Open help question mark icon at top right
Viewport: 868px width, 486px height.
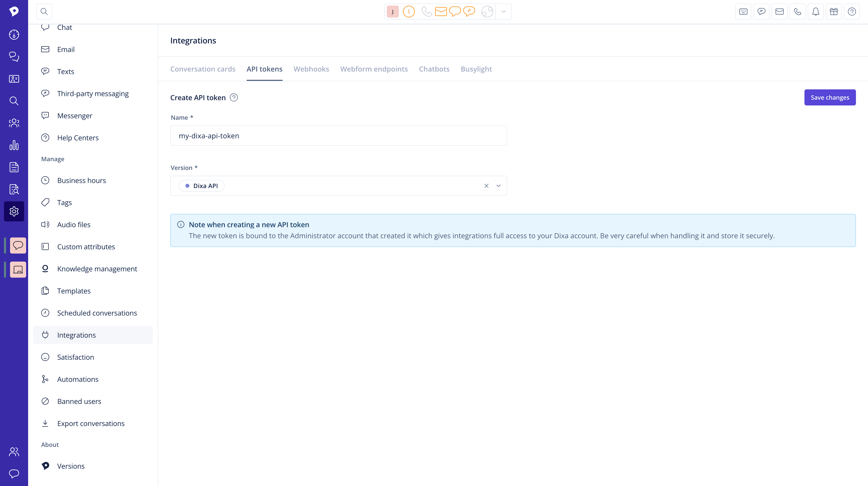[x=851, y=12]
